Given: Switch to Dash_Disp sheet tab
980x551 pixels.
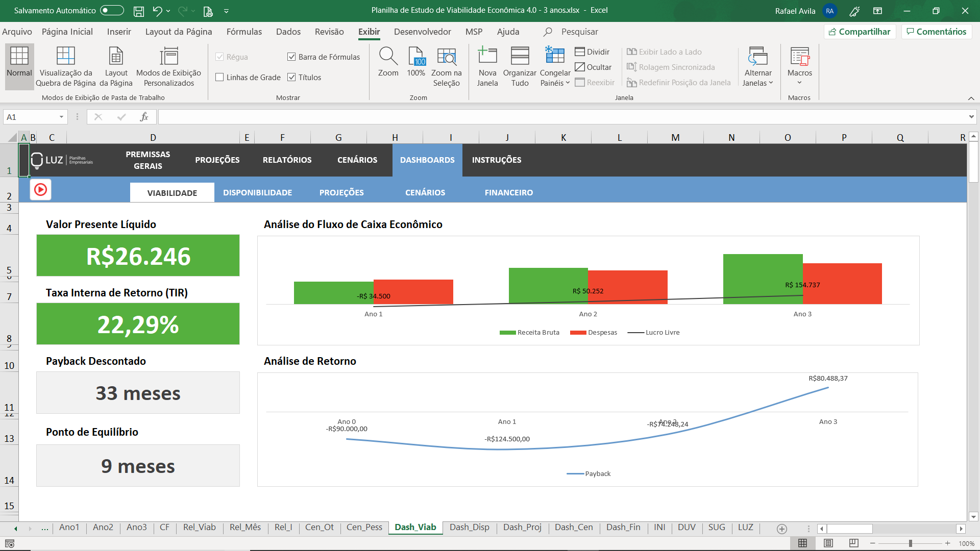Looking at the screenshot, I should pos(469,528).
